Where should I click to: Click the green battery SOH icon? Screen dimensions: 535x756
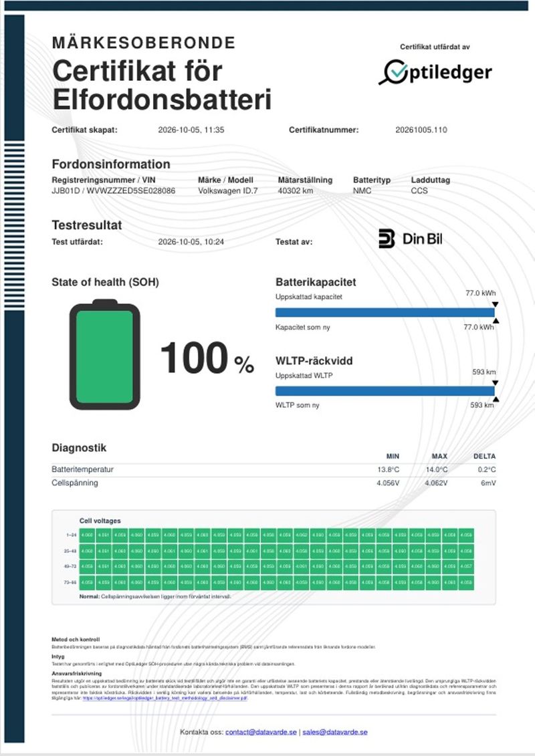(x=105, y=354)
